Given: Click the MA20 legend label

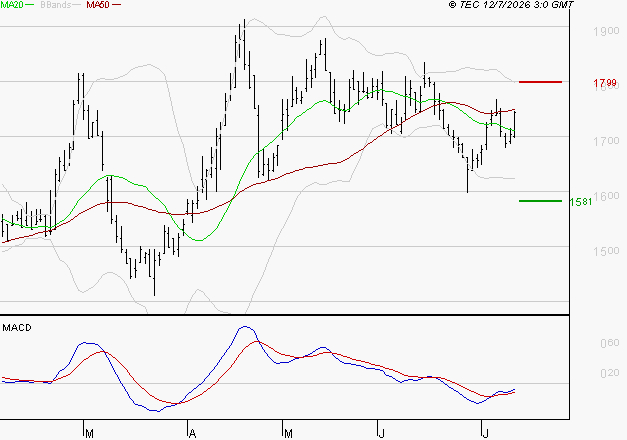Looking at the screenshot, I should coord(12,5).
